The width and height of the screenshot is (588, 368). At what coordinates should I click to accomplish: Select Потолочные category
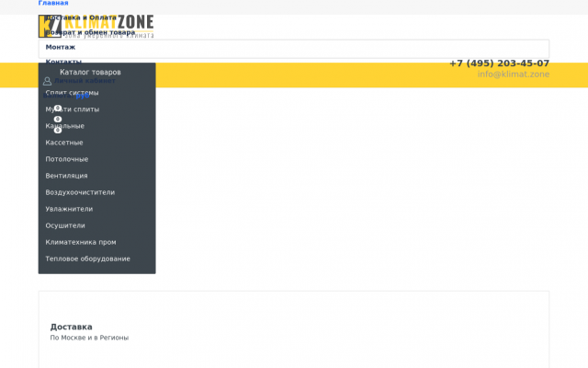click(67, 159)
